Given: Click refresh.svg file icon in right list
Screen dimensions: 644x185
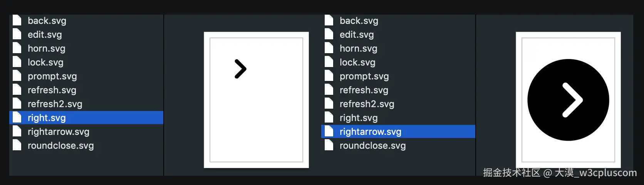Looking at the screenshot, I should [329, 90].
